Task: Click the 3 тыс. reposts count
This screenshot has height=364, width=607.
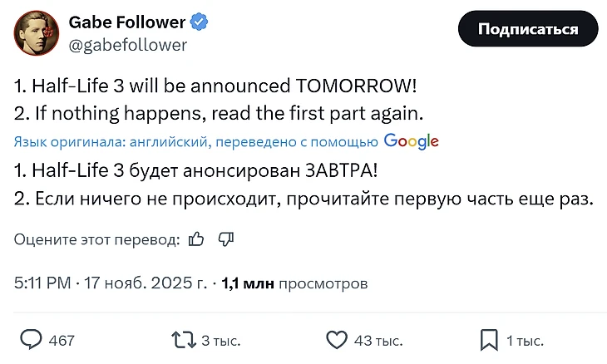Action: (221, 340)
